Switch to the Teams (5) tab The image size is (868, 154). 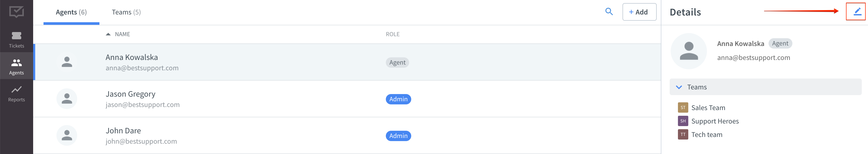click(126, 12)
